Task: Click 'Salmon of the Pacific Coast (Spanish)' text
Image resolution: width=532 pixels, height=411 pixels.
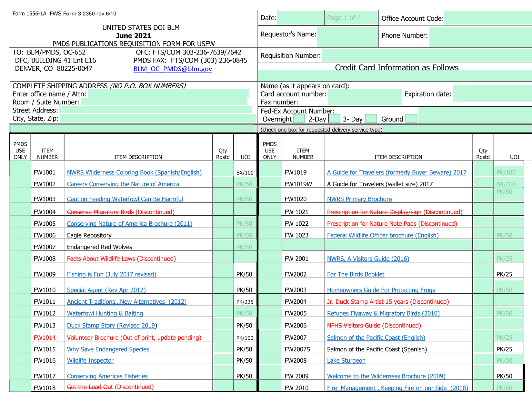Action: [x=377, y=349]
